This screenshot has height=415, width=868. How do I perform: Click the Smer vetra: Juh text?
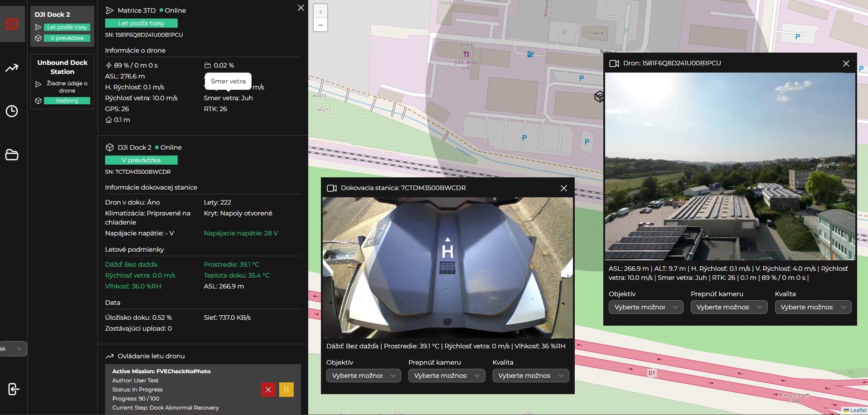coord(228,98)
